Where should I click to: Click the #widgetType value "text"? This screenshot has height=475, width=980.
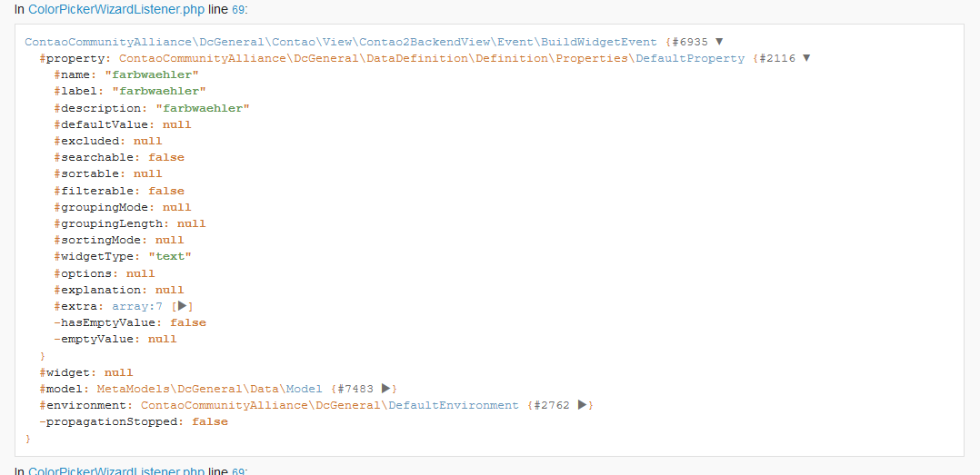pyautogui.click(x=170, y=256)
